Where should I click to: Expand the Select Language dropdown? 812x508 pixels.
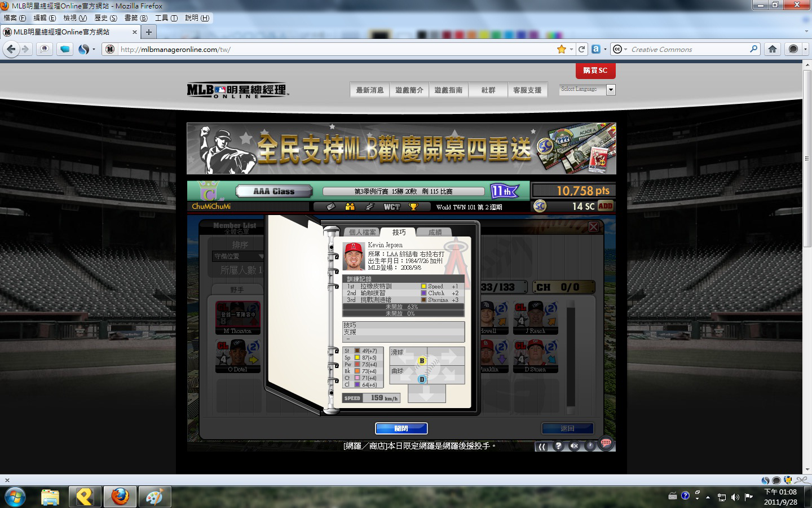pos(611,90)
